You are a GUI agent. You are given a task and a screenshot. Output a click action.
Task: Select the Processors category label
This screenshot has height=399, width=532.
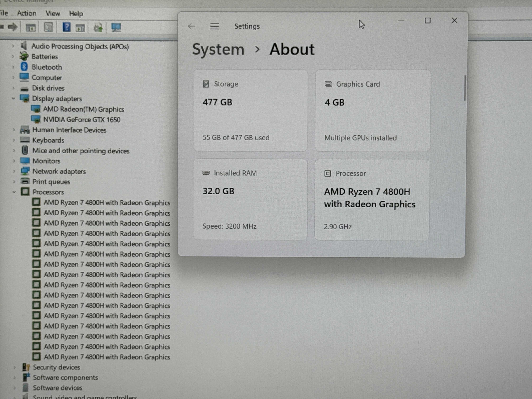[x=48, y=192]
